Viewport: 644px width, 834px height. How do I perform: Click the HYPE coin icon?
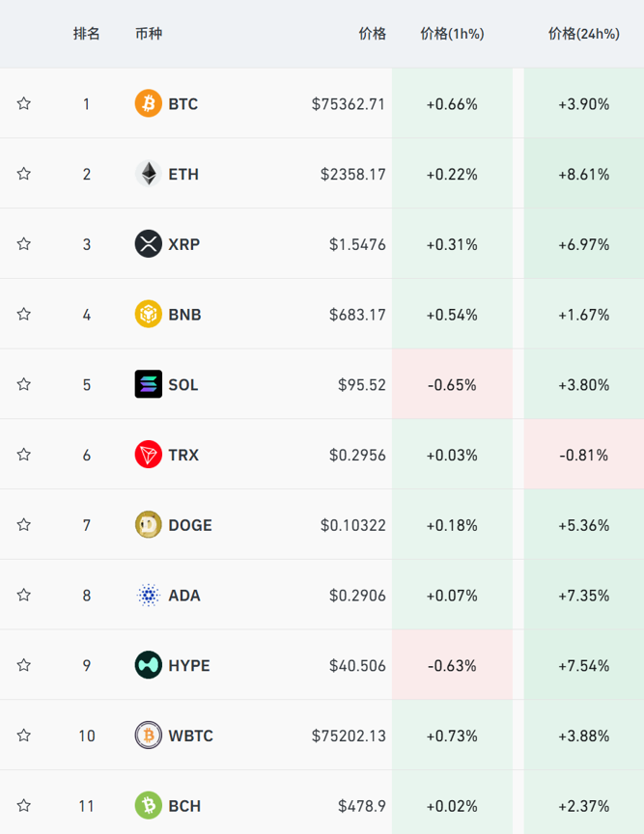[x=149, y=665]
